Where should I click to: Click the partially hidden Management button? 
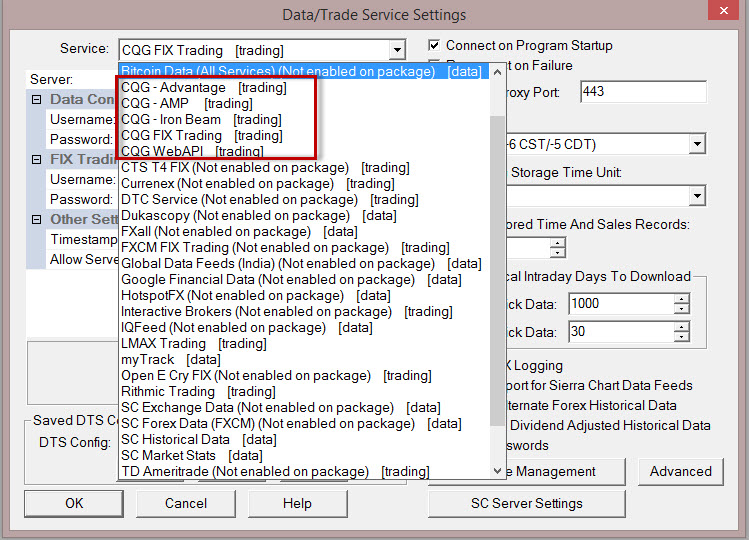point(564,472)
